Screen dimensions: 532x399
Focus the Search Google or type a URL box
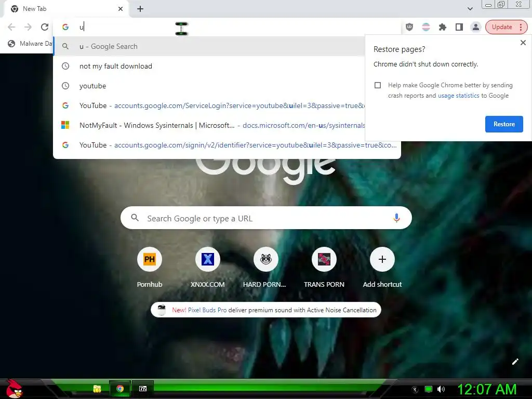[x=266, y=218]
